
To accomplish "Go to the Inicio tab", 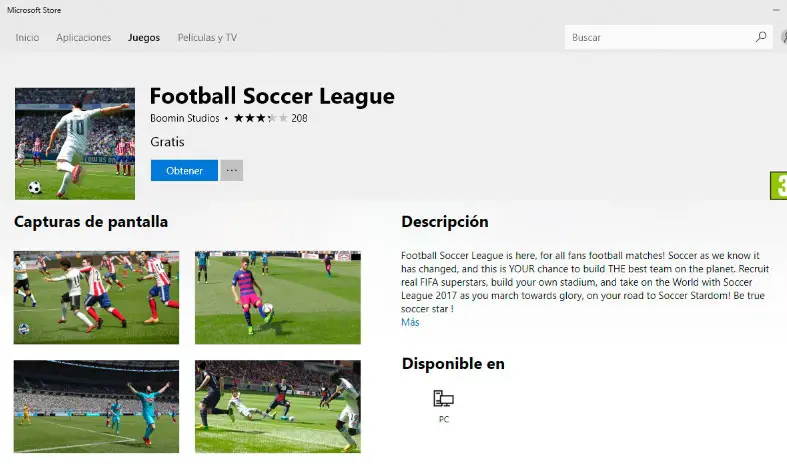I will tap(27, 38).
